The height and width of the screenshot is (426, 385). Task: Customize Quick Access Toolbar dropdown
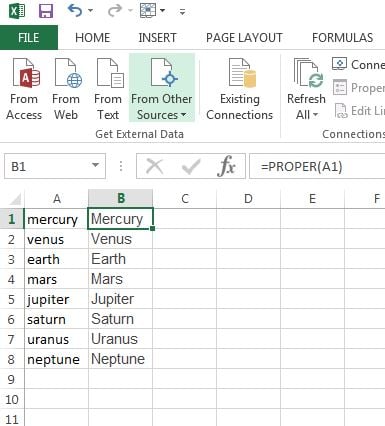(x=182, y=12)
